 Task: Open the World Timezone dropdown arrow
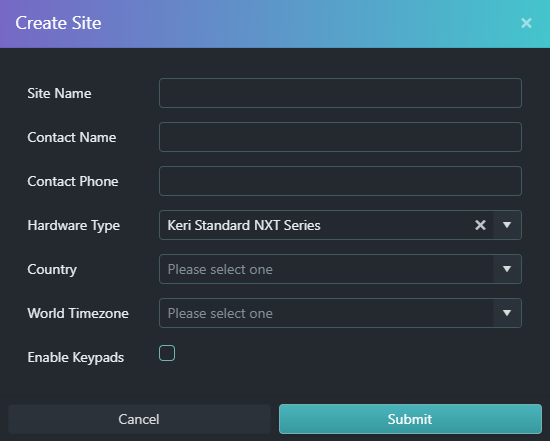pyautogui.click(x=507, y=313)
